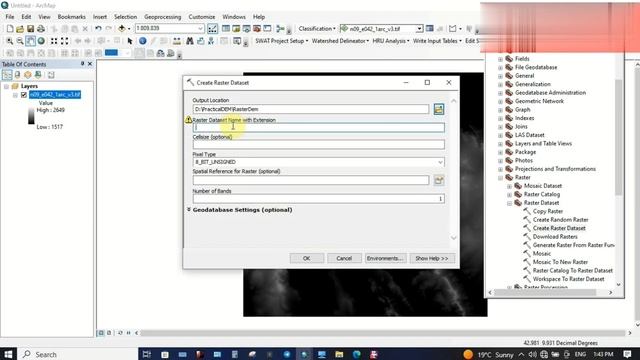Open SWAT Project Setup menu
640x360 pixels.
pos(281,41)
